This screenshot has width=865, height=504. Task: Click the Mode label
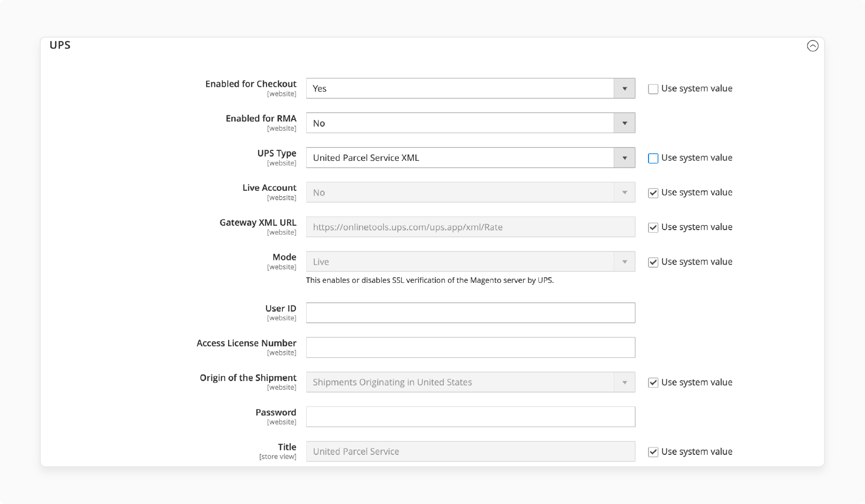point(284,257)
